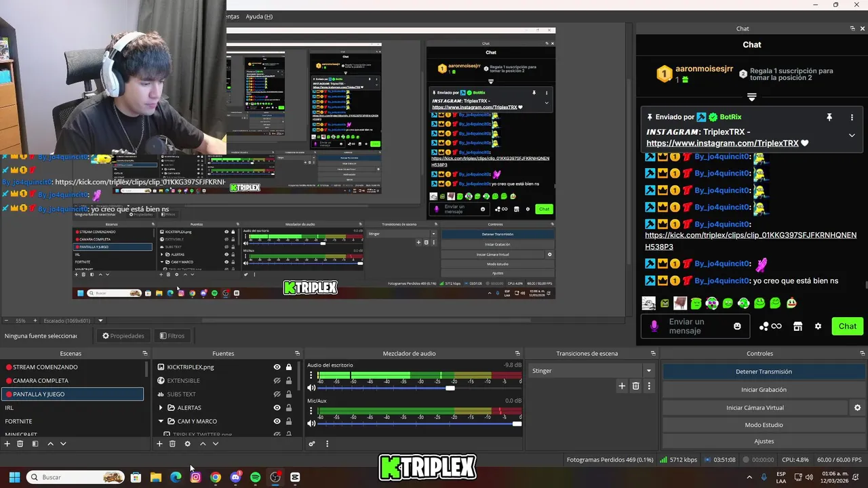This screenshot has height=488, width=868.
Task: Open options dots for Mic/Aux channel
Action: (x=311, y=411)
